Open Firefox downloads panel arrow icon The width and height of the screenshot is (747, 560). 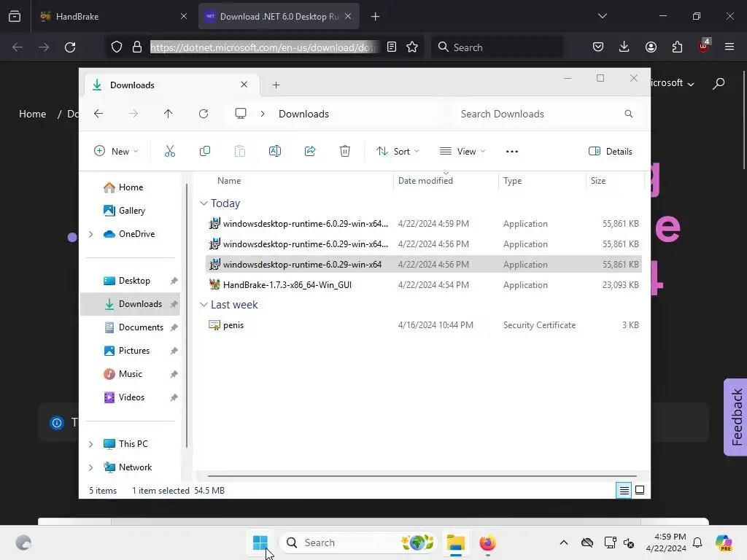click(624, 47)
